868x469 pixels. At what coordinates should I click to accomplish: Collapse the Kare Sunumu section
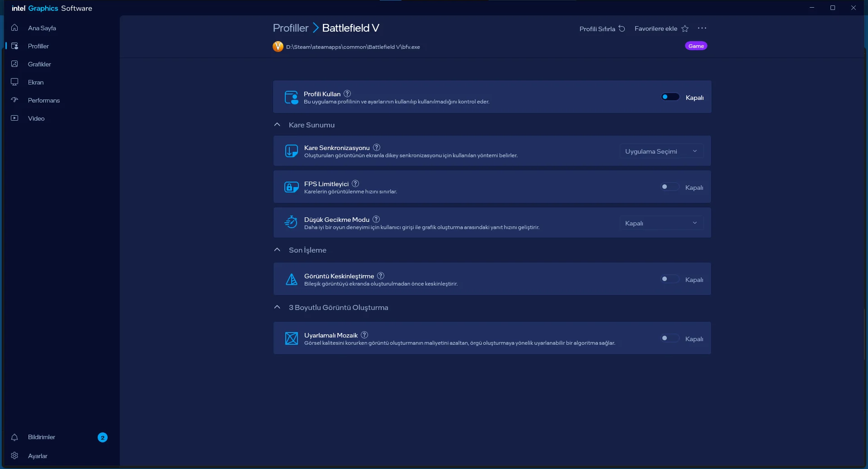coord(277,125)
